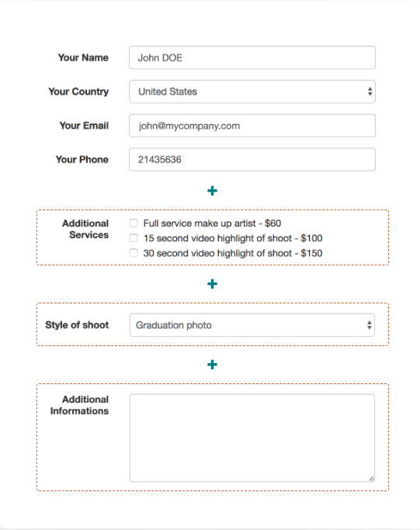Click the Style of shoot label
Screen dimensions: 420x530
click(77, 325)
